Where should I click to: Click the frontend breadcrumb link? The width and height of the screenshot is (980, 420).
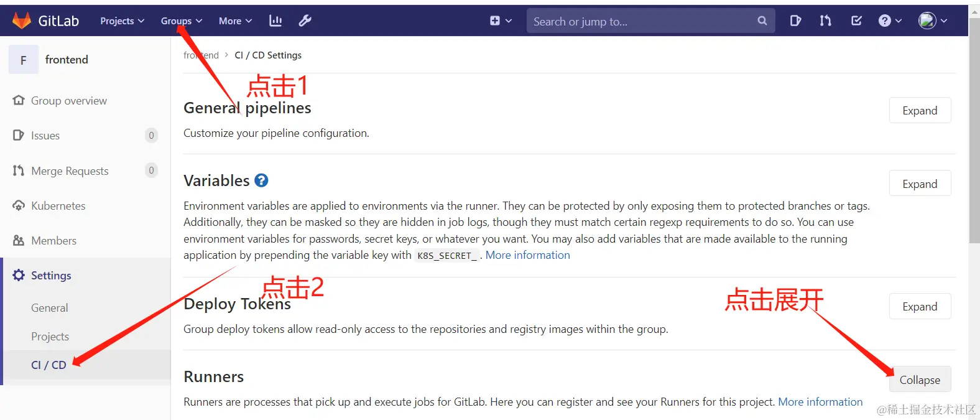click(201, 55)
